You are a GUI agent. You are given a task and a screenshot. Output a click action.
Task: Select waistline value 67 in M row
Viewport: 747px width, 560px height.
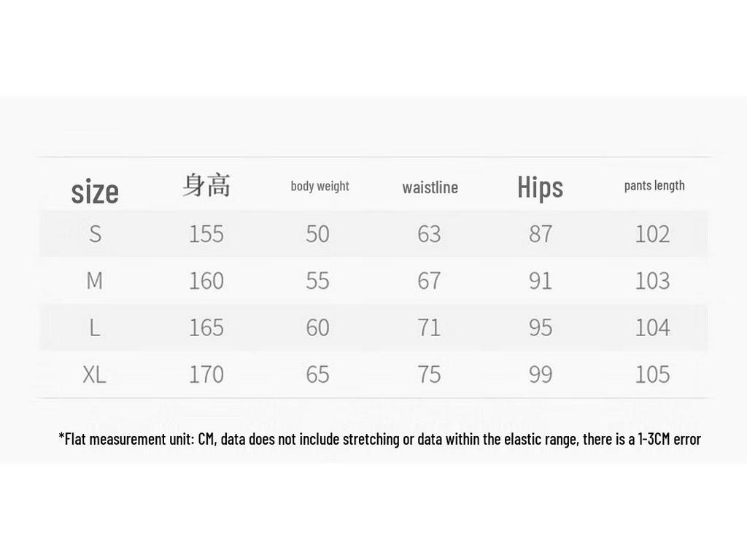click(x=429, y=281)
